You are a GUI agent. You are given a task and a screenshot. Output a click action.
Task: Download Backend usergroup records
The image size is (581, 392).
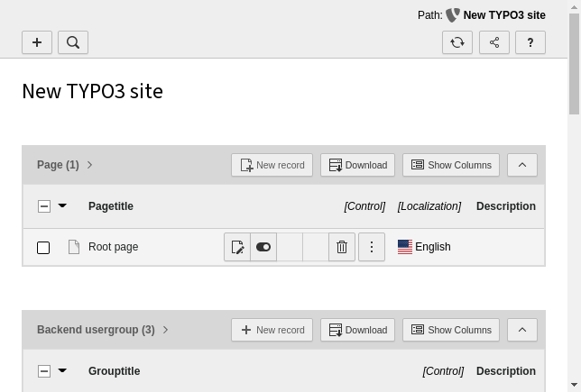tap(357, 330)
